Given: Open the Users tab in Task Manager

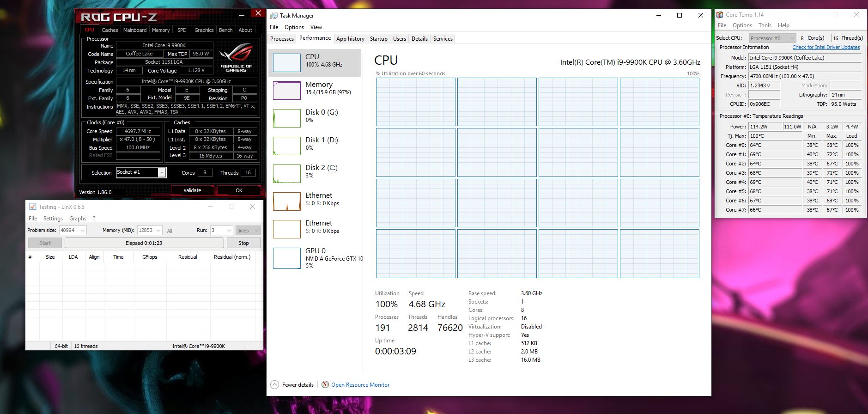Looking at the screenshot, I should [x=400, y=39].
